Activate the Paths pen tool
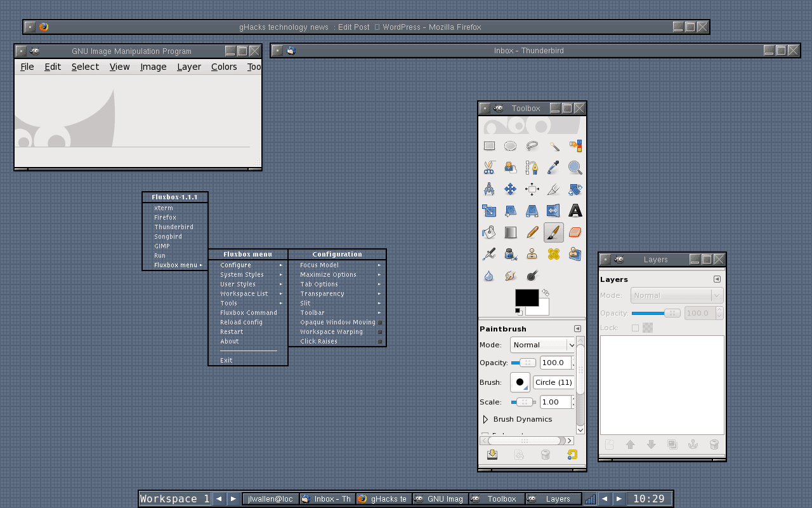This screenshot has height=508, width=812. (x=532, y=168)
